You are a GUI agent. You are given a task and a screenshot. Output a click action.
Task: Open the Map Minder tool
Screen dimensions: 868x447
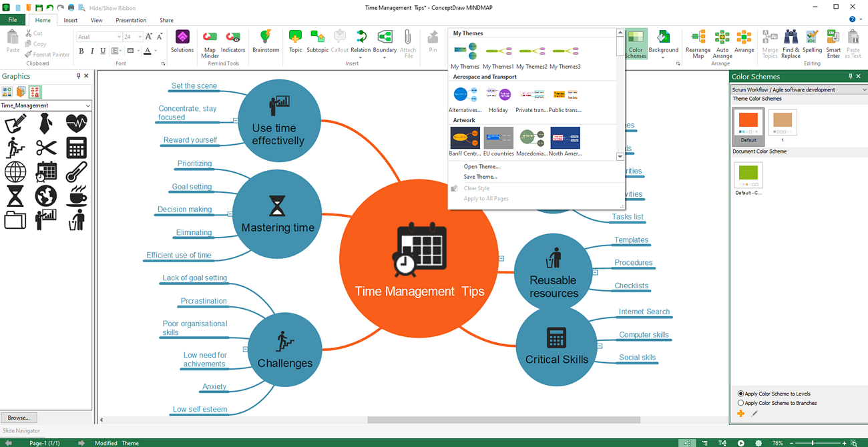point(210,44)
